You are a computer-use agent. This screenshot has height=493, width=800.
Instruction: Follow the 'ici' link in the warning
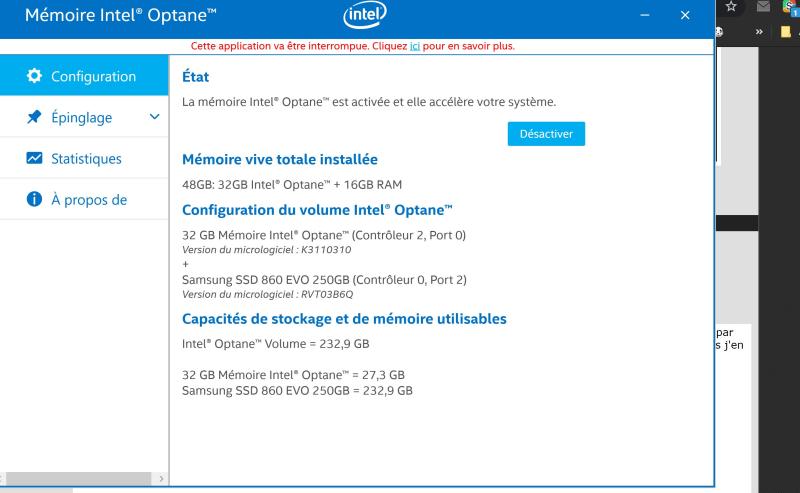pos(415,46)
